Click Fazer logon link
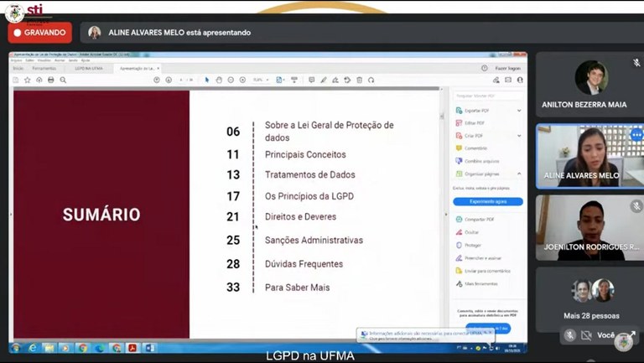The width and height of the screenshot is (644, 363). point(507,68)
